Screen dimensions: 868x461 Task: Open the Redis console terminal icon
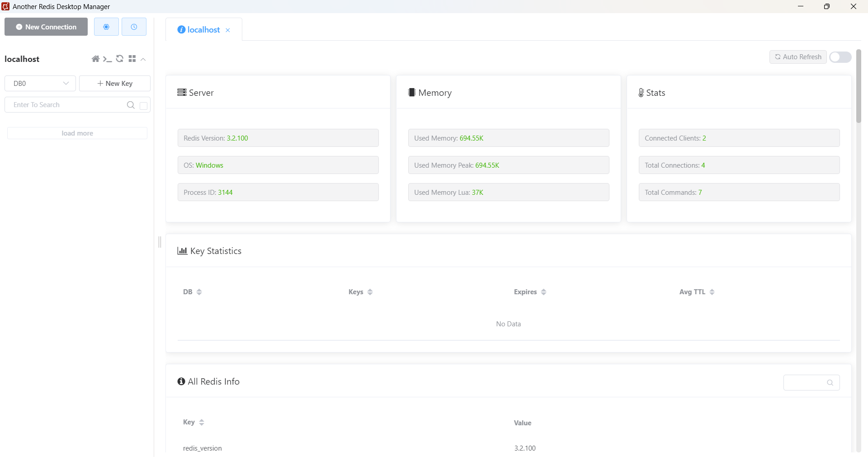pos(107,59)
